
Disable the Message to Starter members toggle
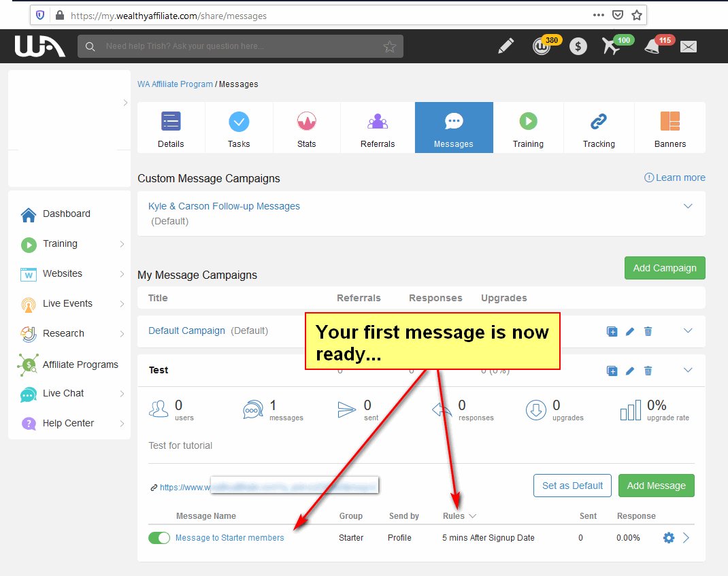(x=159, y=537)
